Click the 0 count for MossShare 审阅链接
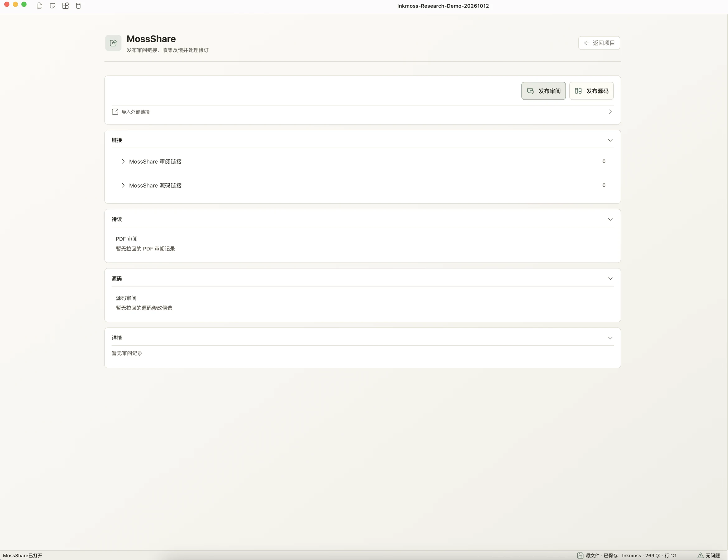This screenshot has height=560, width=728. coord(604,161)
